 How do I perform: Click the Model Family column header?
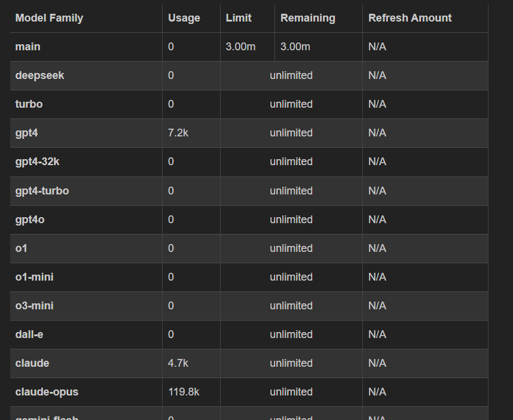tap(49, 18)
